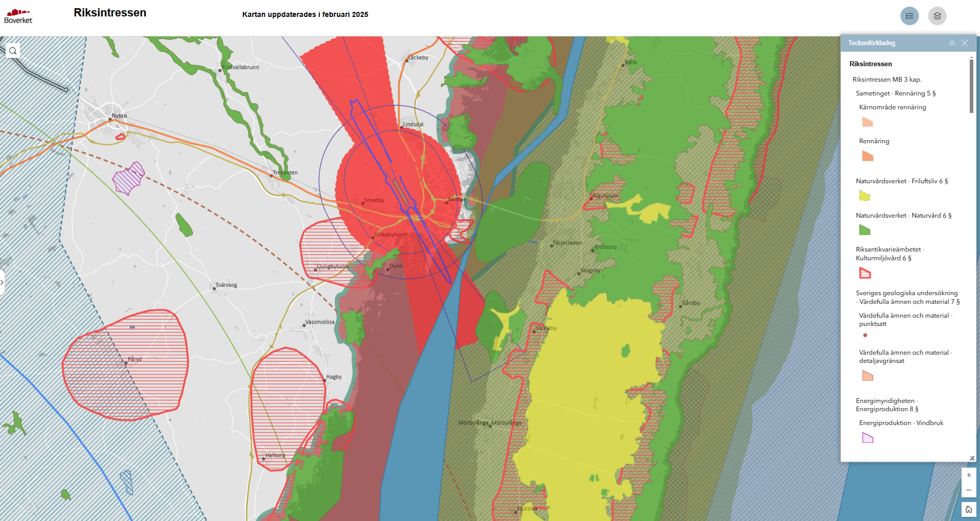Expand the left side panel arrow
The width and height of the screenshot is (980, 521).
2,282
